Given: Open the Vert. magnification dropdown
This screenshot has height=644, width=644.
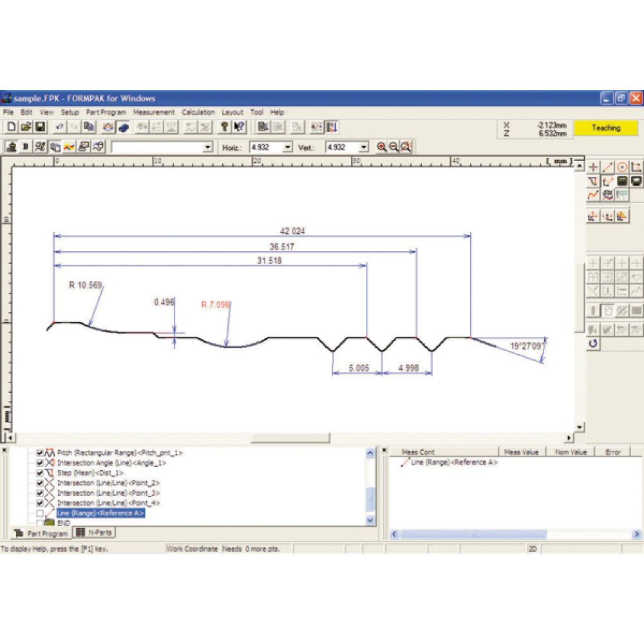Looking at the screenshot, I should [363, 147].
